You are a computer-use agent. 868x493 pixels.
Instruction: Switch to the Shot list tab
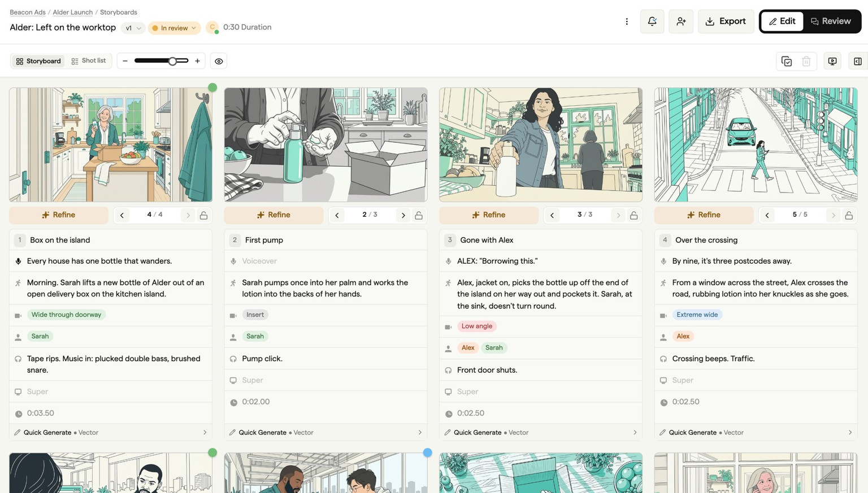[89, 61]
